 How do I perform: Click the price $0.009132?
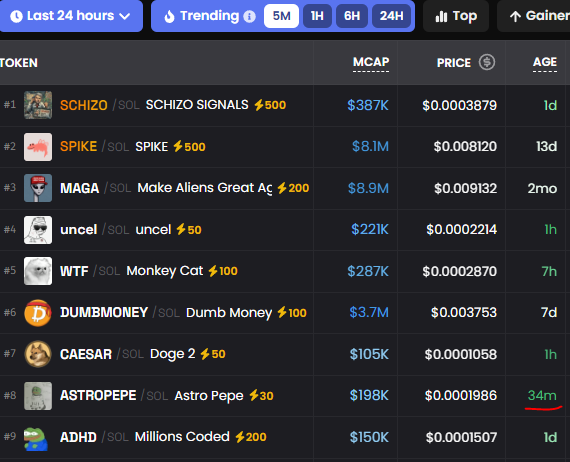coord(465,188)
